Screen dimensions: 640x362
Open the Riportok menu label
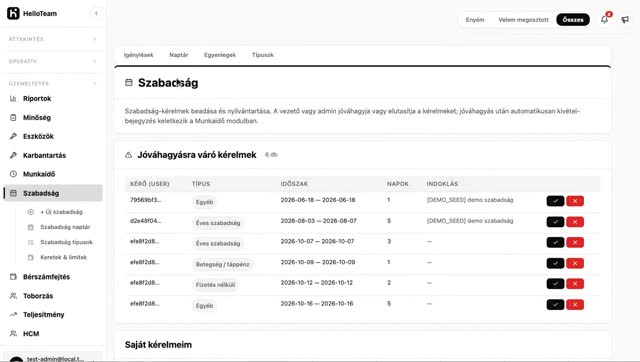pos(37,98)
